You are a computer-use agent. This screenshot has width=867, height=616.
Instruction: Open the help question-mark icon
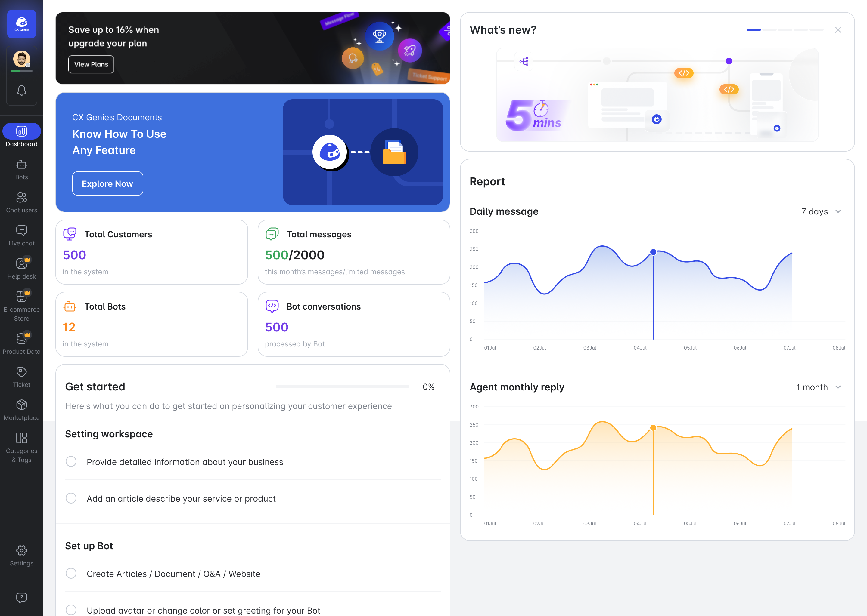22,598
